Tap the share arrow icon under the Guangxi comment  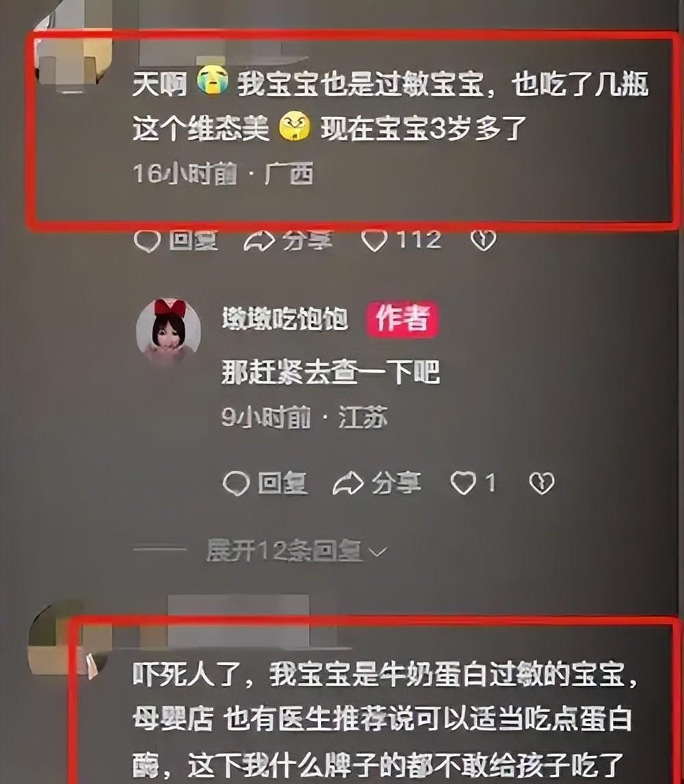[259, 241]
